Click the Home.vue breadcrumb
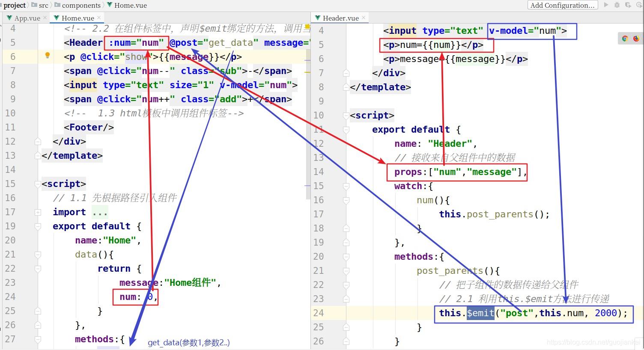Viewport: 644px width, 350px height. coord(127,5)
